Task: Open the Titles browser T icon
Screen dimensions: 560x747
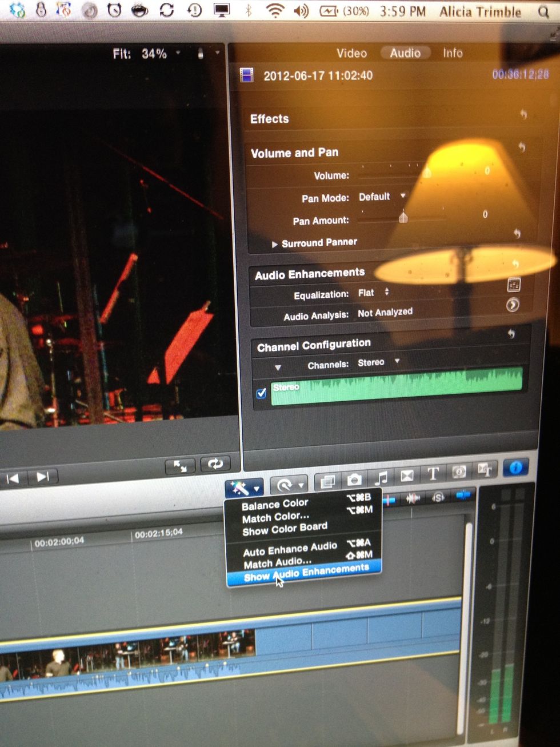Action: point(433,473)
